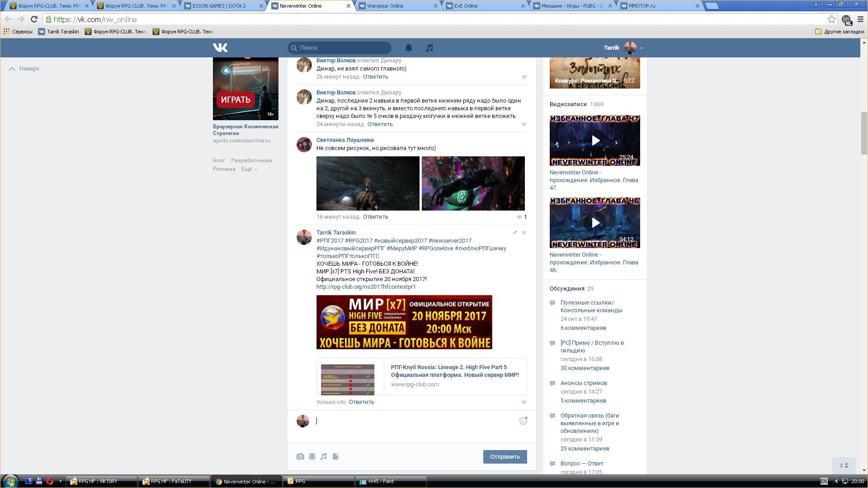Like Svetlanka Laushkina's comment heart icon
Screen dimensions: 868x488
coord(519,217)
